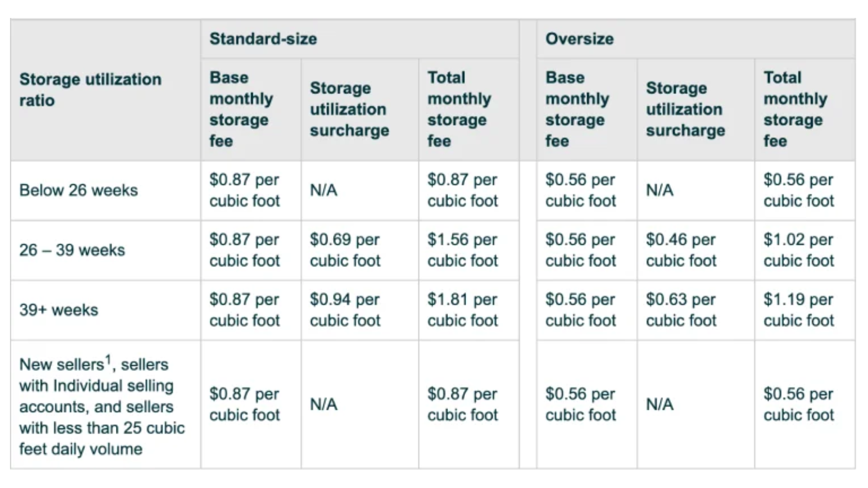Select the $1.56 per cubic foot total cell
The height and width of the screenshot is (488, 868).
(x=463, y=250)
